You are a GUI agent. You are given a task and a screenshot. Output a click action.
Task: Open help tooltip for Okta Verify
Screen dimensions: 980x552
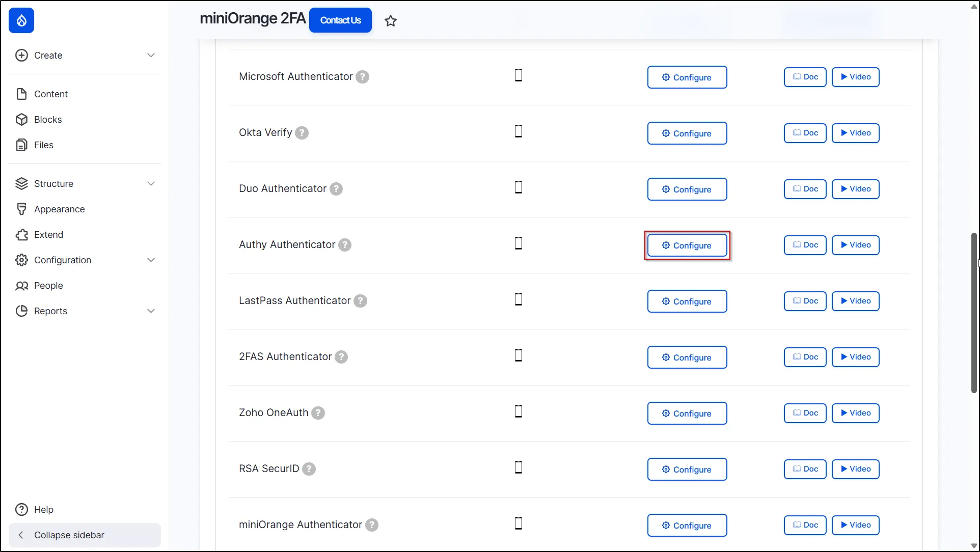pos(302,133)
